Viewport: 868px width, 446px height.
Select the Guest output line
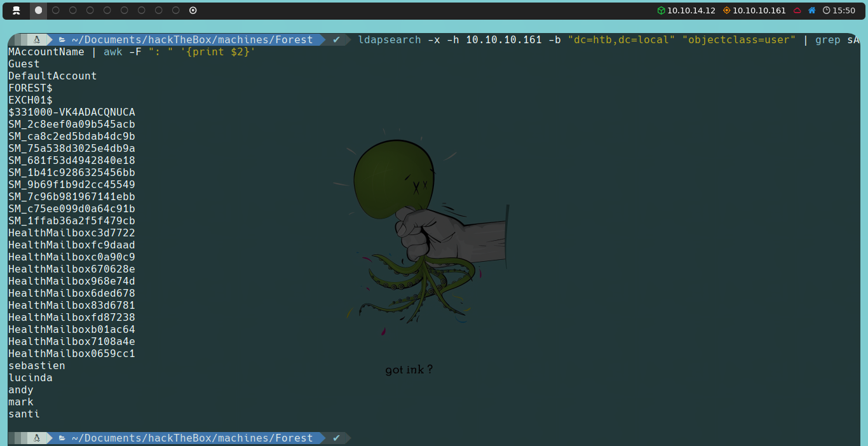point(24,64)
